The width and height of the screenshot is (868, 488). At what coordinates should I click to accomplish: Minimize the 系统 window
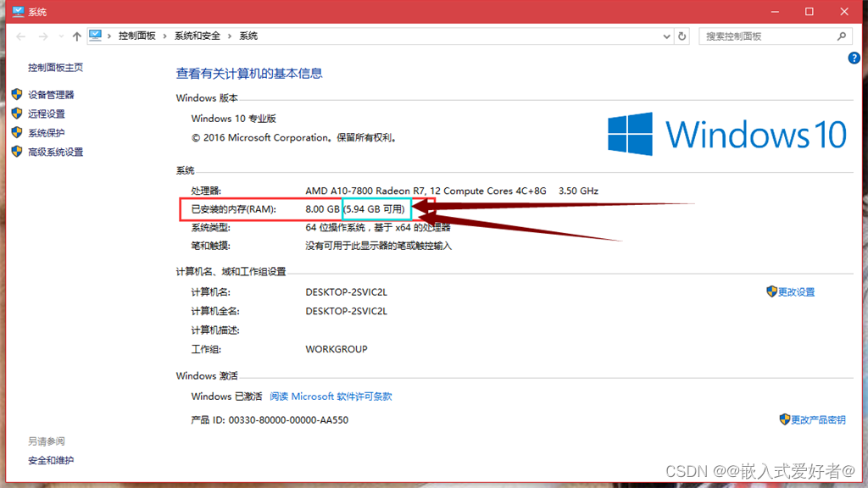tap(775, 12)
